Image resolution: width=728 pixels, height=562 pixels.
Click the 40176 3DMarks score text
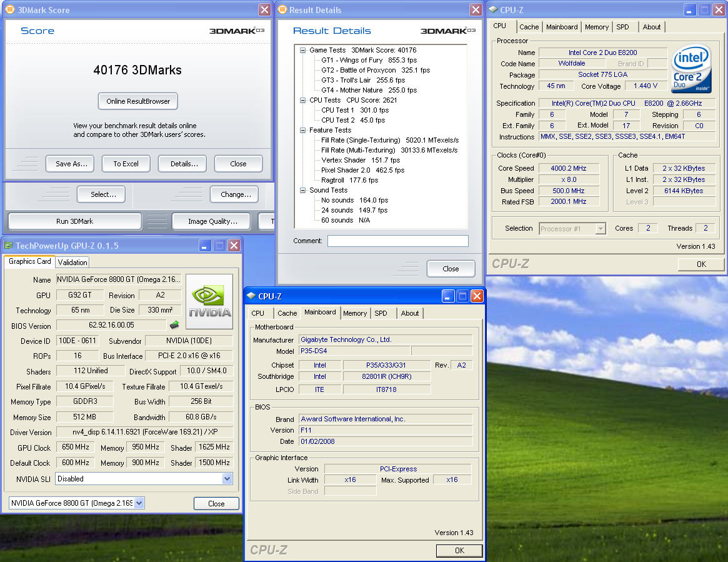(x=137, y=70)
